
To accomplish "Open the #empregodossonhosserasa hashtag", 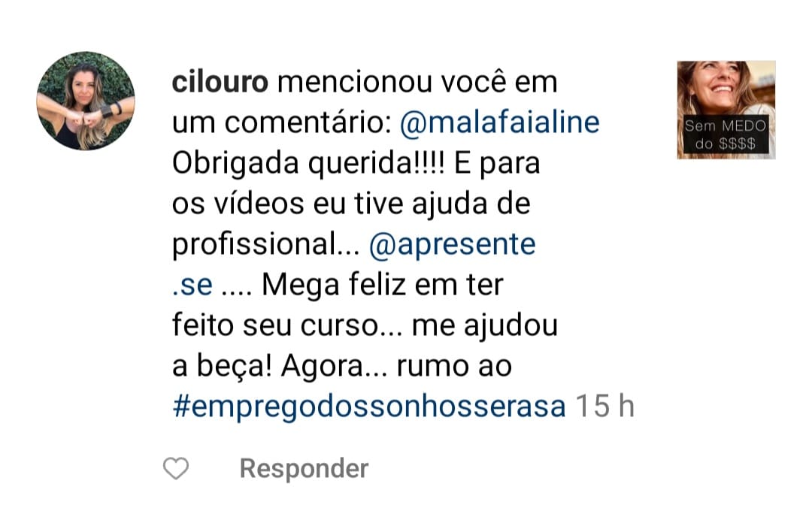I will pyautogui.click(x=368, y=407).
